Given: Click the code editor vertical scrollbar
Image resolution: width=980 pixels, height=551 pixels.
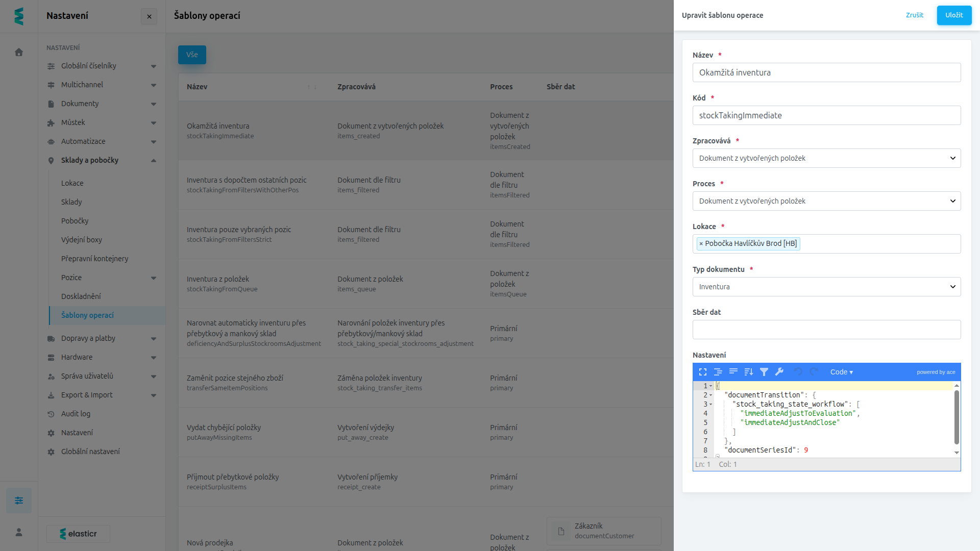Looking at the screenshot, I should pos(957,417).
